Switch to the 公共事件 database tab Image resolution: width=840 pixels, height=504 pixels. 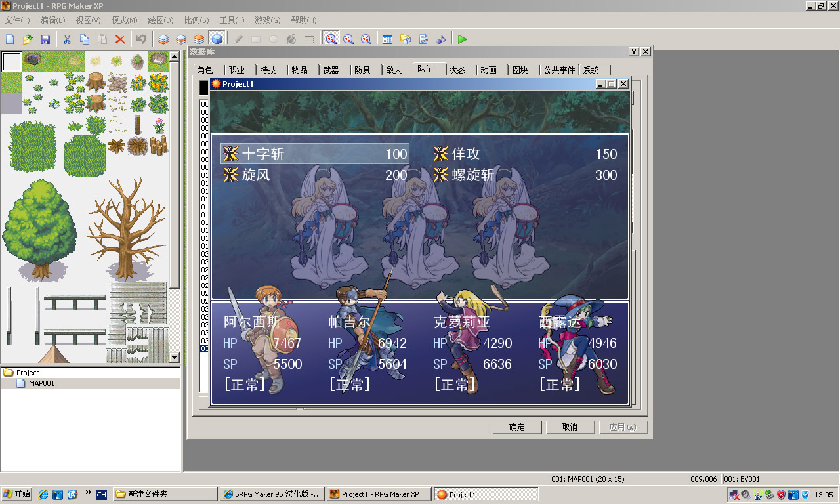tap(559, 70)
